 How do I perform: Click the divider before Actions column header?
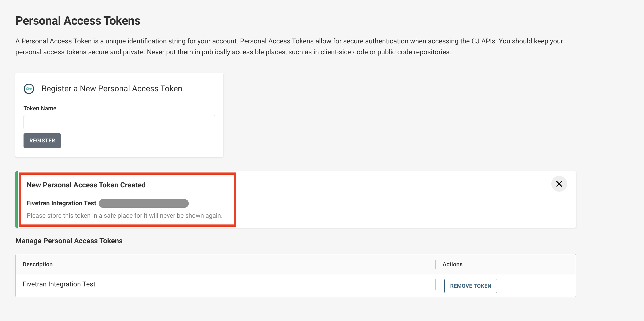(435, 264)
